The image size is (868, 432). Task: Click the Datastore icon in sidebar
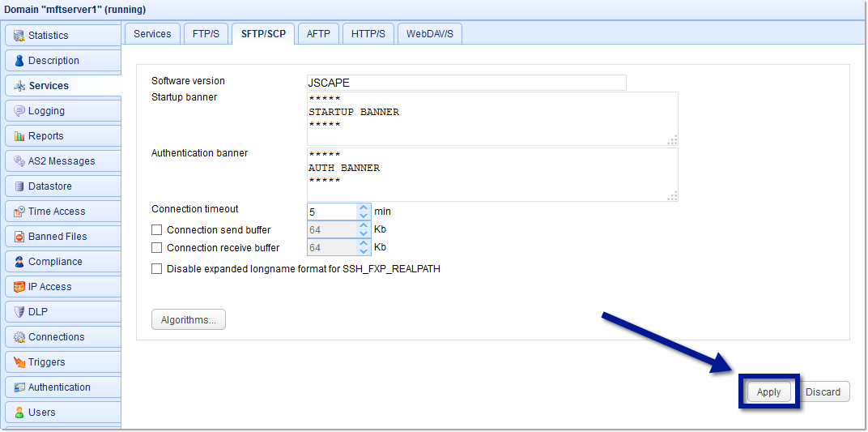pos(19,186)
